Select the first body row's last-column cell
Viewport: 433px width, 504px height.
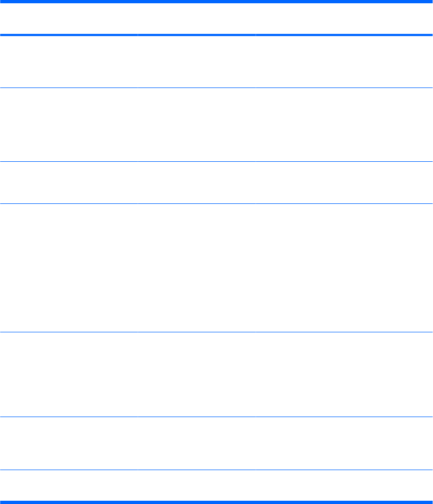coord(343,62)
